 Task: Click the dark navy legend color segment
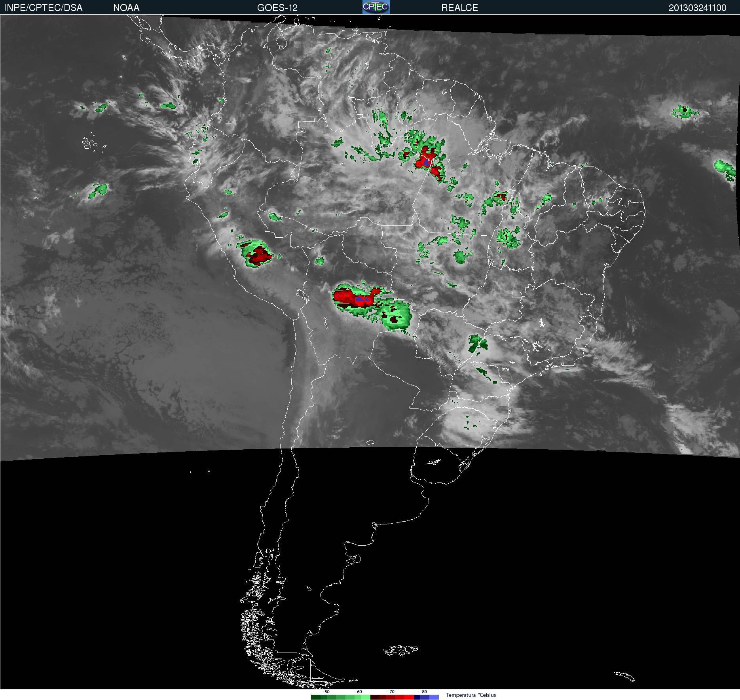coord(417,697)
